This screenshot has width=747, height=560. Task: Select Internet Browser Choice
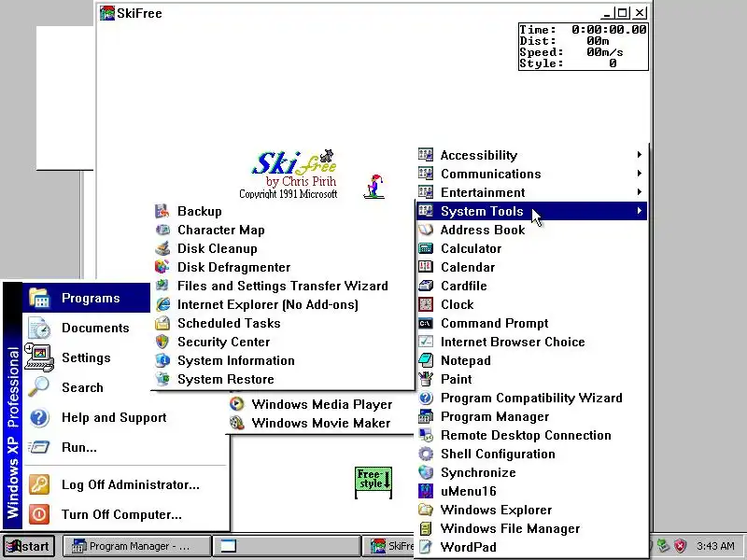click(x=531, y=342)
